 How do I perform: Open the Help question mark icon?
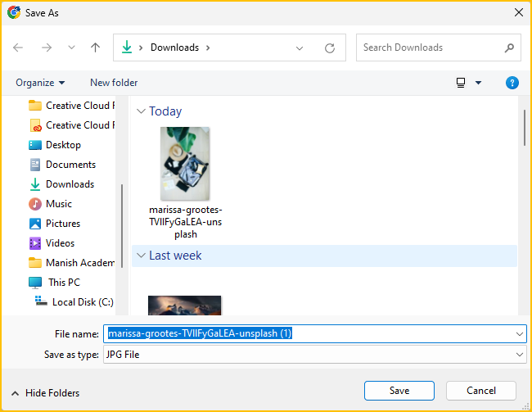[512, 83]
